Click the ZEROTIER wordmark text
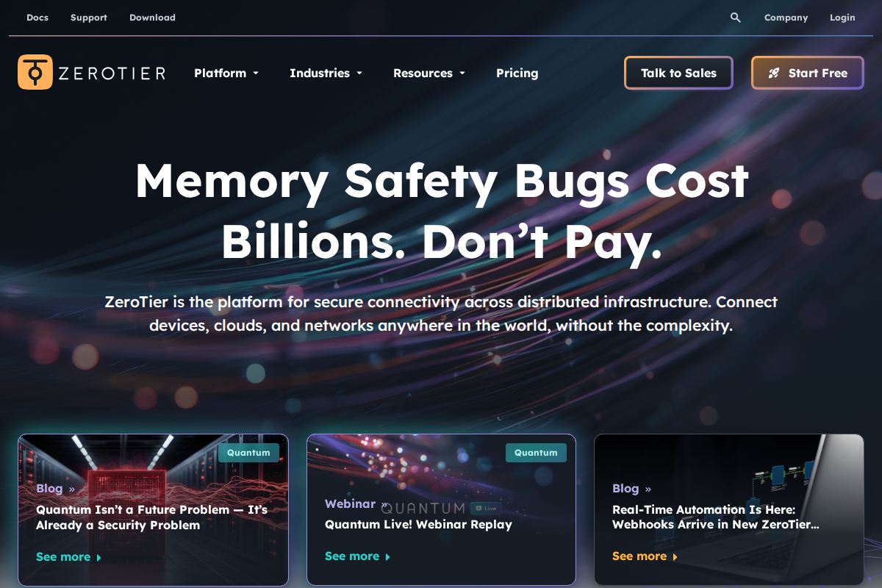 pos(111,73)
